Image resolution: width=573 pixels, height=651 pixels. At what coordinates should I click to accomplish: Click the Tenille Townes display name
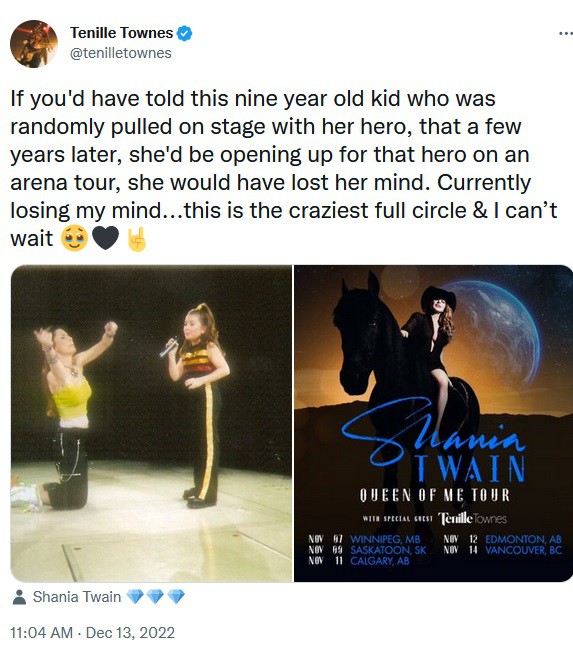[x=121, y=33]
